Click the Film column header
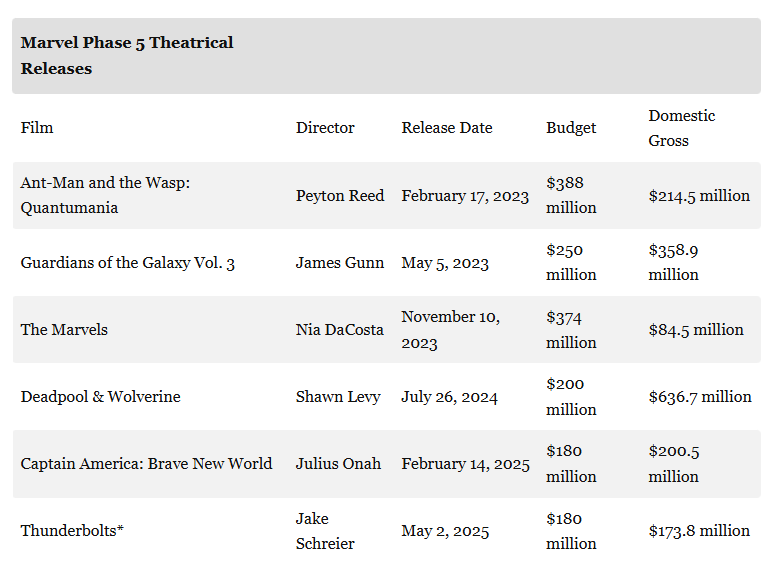Screen dimensions: 777x575 (x=37, y=128)
